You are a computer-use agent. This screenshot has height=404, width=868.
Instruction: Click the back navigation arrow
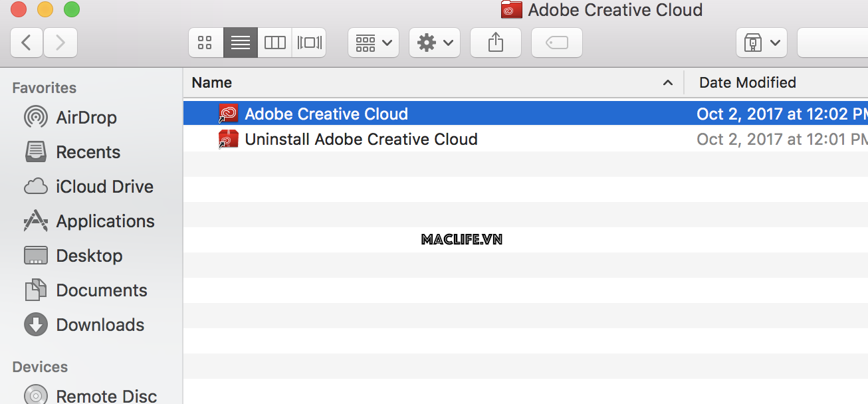click(x=26, y=42)
